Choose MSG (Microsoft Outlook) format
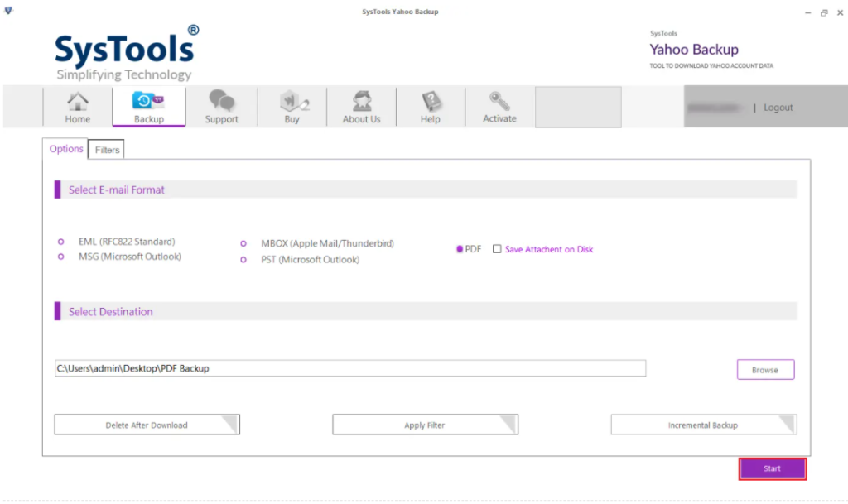 pos(61,257)
